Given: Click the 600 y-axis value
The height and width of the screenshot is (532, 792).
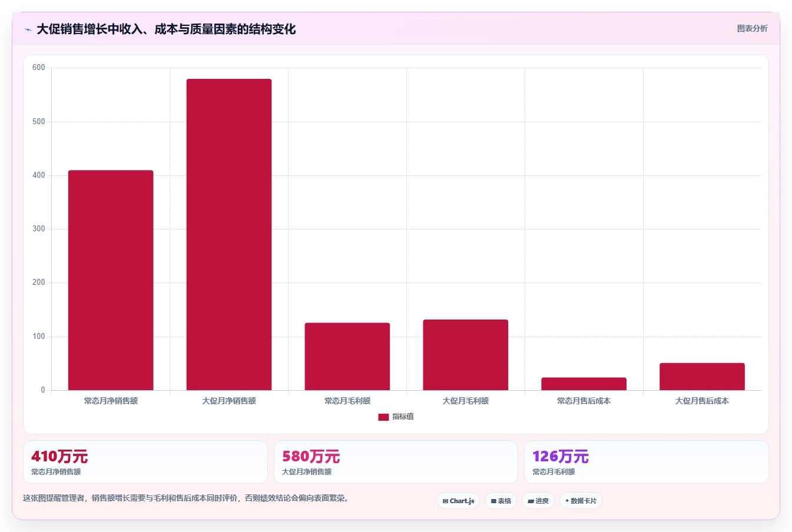Looking at the screenshot, I should pyautogui.click(x=39, y=68).
